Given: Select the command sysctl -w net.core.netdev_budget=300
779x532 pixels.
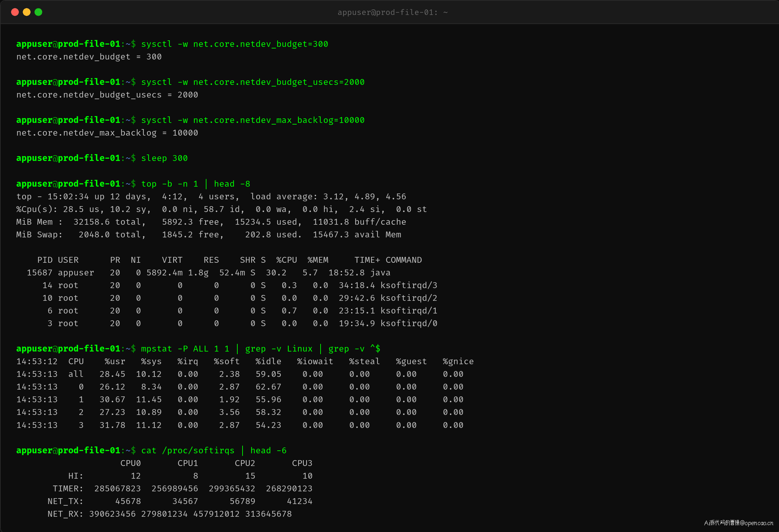Looking at the screenshot, I should (235, 44).
